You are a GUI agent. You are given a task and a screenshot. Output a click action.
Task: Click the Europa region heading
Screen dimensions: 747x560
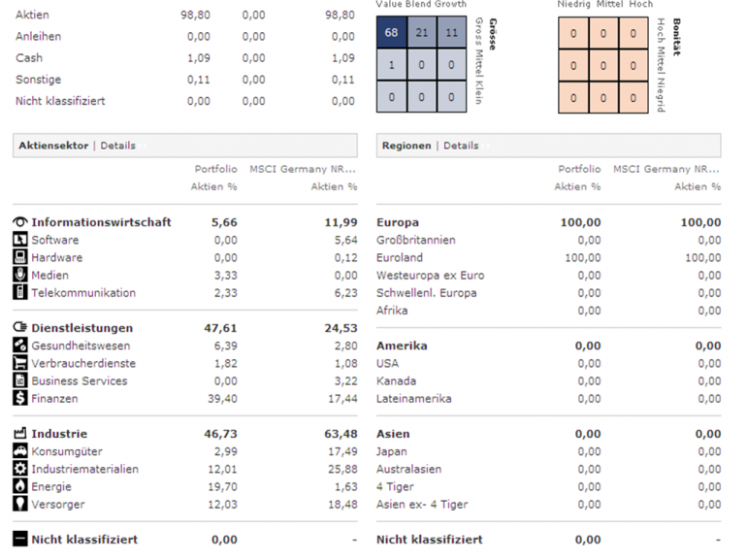(398, 222)
